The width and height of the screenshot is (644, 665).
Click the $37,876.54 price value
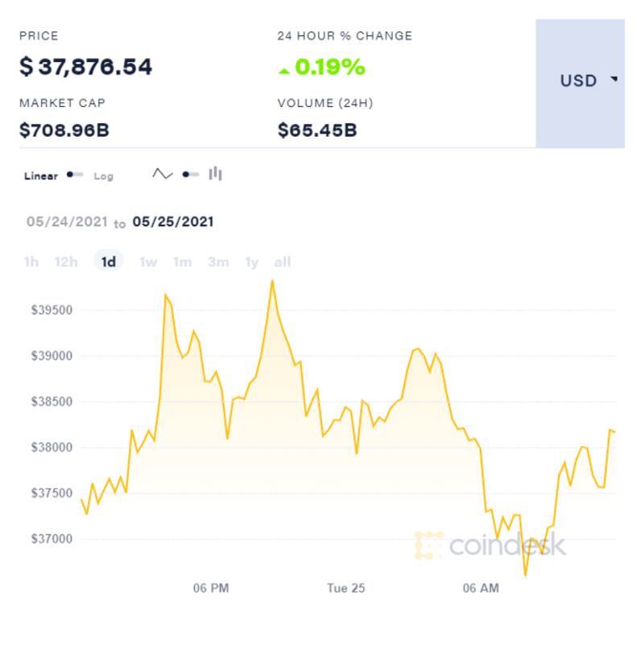[x=86, y=67]
